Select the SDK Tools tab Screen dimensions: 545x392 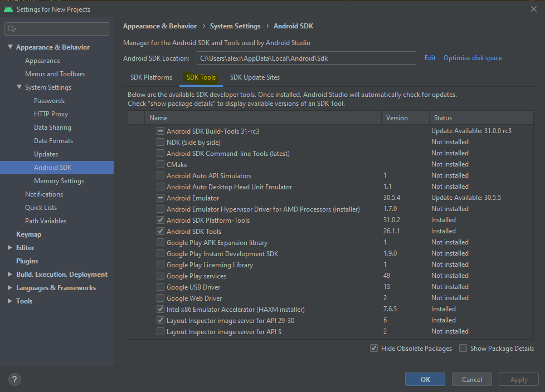coord(201,77)
